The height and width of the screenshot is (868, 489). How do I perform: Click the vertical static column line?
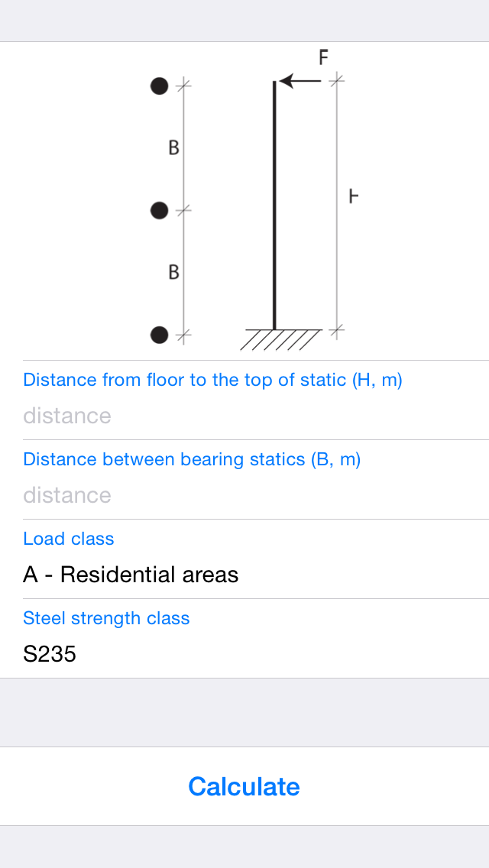274,206
